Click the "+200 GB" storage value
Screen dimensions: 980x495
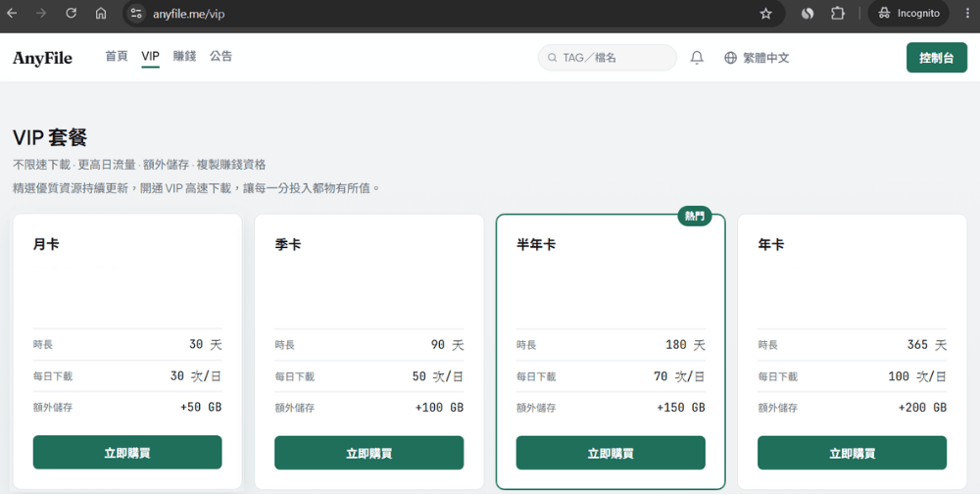click(x=922, y=408)
